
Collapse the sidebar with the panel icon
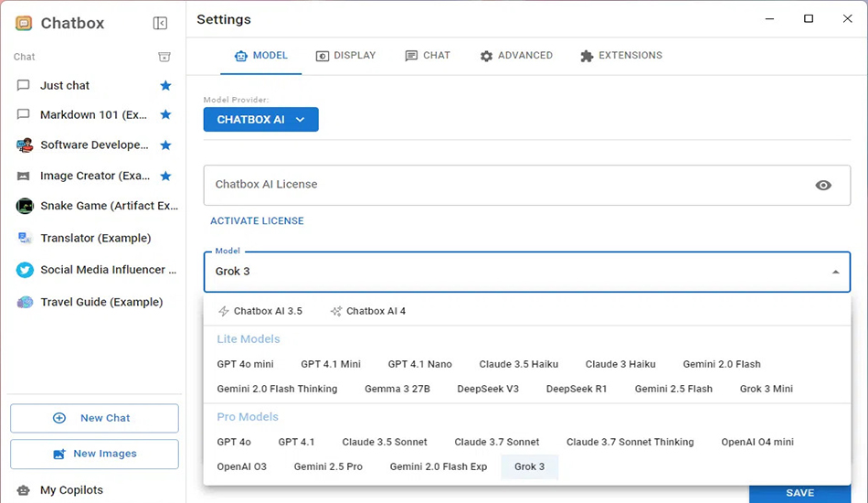(x=160, y=23)
